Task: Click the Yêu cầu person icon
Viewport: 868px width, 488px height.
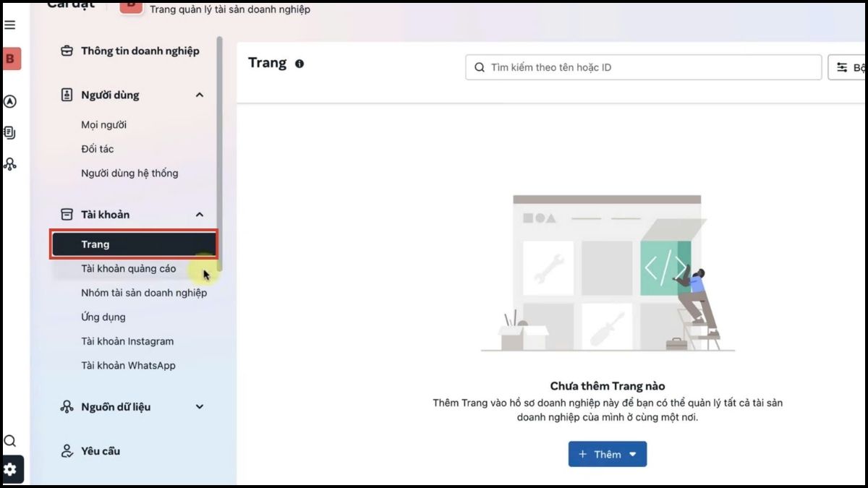Action: pyautogui.click(x=67, y=451)
